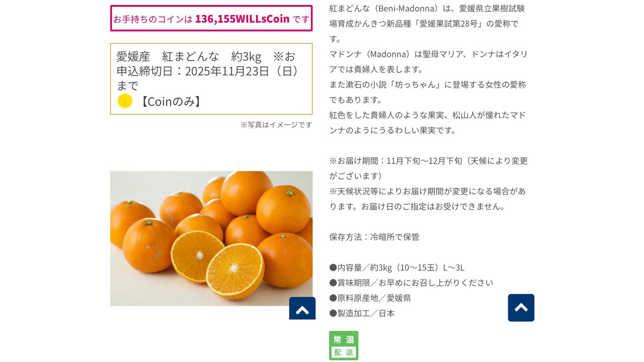Open the Beni-Madonna oranges product photo
Image resolution: width=644 pixels, height=362 pixels.
click(211, 239)
